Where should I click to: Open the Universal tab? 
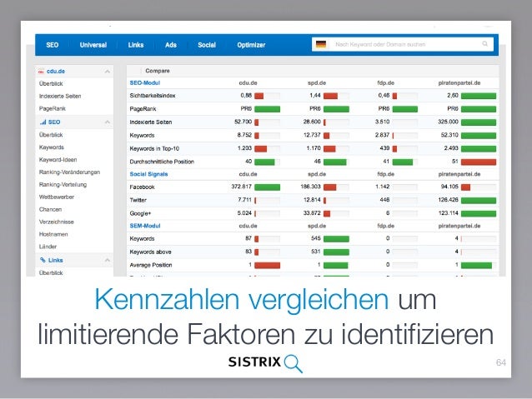click(93, 45)
